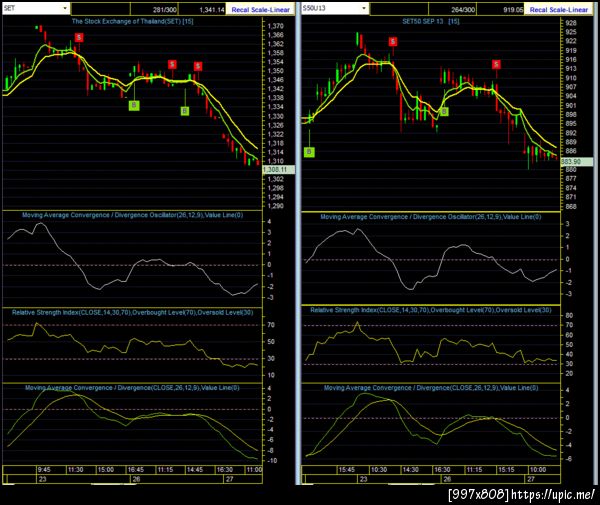Screen dimensions: 600x505
Task: Click Recal Scale-Linear on the SET chart
Action: click(260, 10)
